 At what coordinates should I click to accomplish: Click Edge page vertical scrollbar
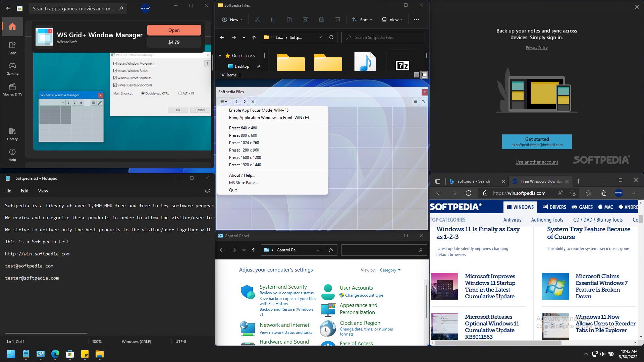coord(641,220)
